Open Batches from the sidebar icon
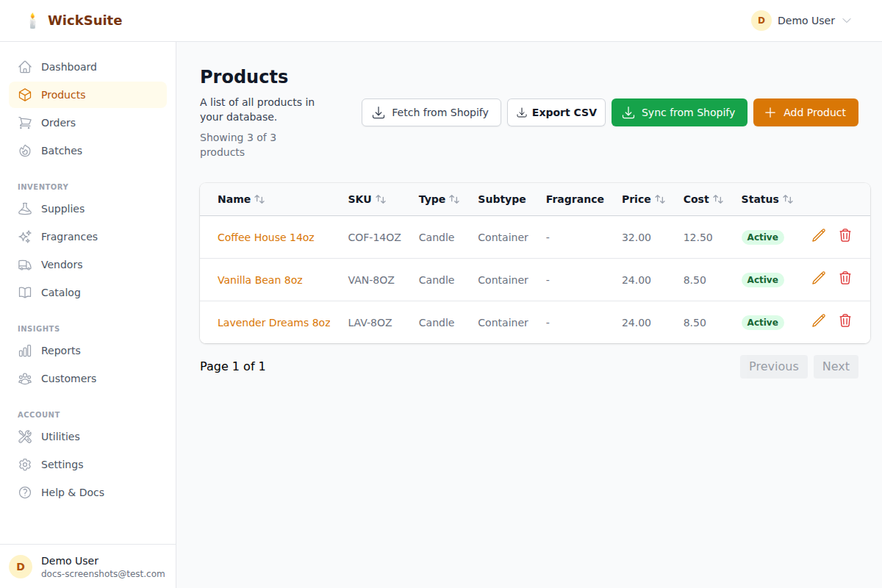882x588 pixels. (x=25, y=150)
